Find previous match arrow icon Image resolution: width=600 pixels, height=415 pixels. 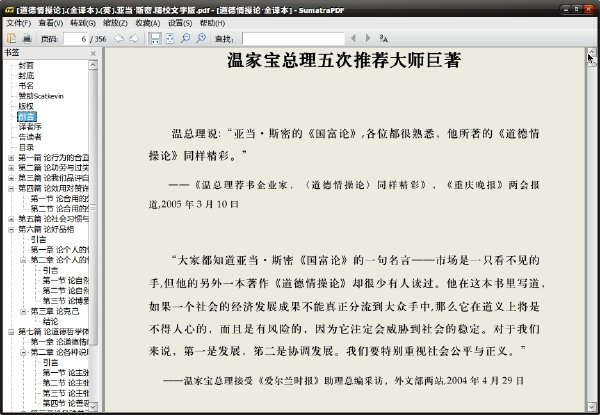coord(353,38)
